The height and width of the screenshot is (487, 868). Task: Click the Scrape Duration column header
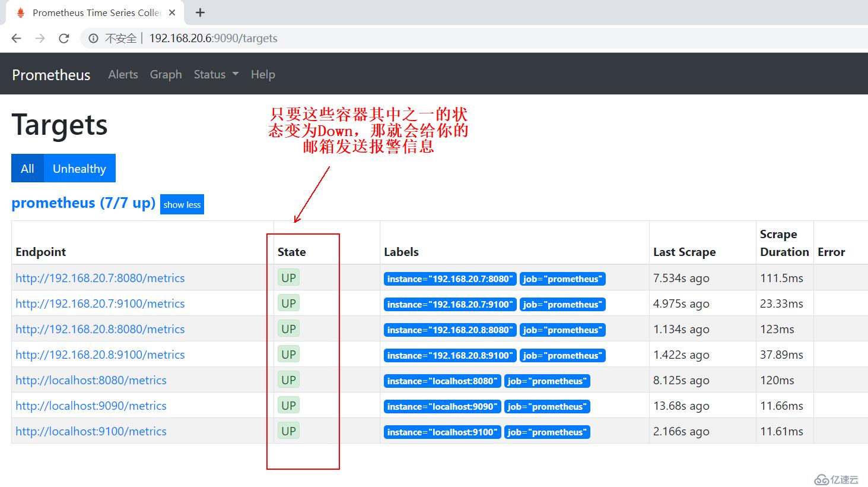(x=784, y=243)
